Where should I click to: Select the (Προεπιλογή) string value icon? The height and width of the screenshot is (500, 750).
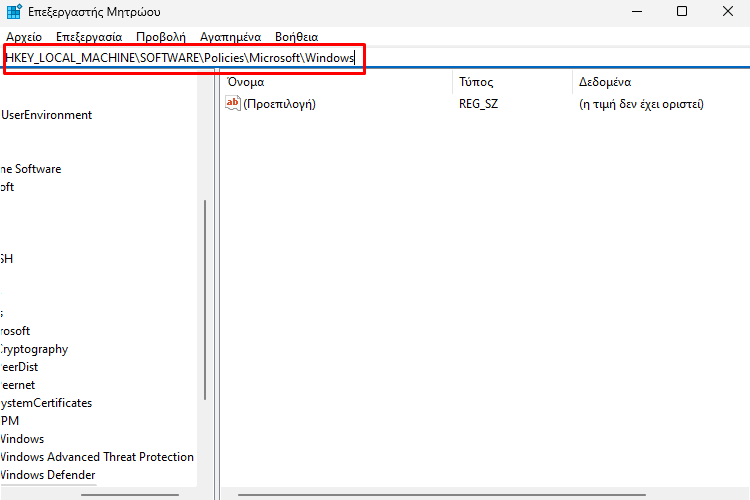pos(233,103)
